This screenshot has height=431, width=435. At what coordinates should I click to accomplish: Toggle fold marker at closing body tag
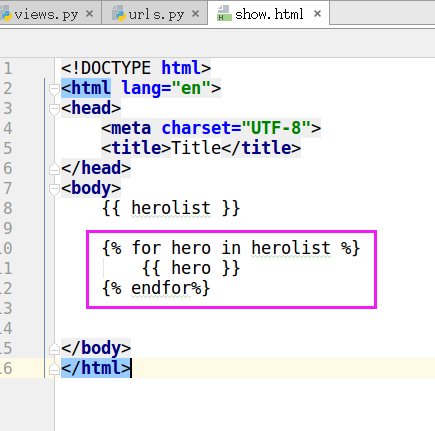point(54,349)
